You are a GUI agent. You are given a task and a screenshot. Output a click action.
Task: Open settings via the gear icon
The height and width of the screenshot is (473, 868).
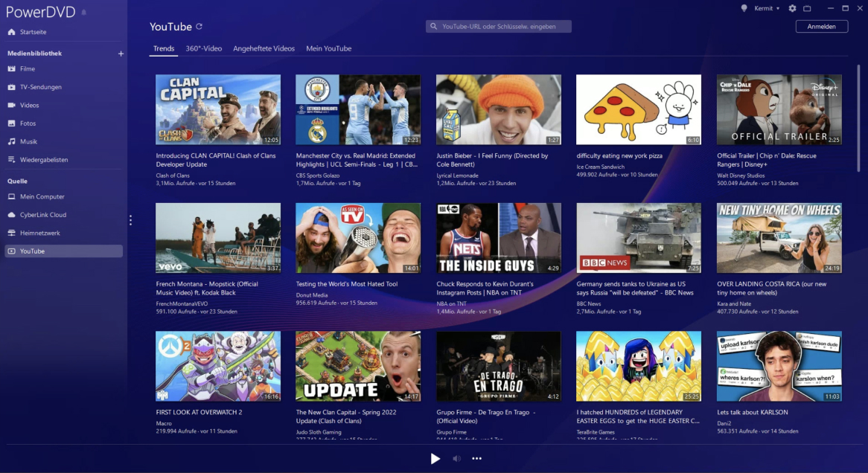(792, 8)
